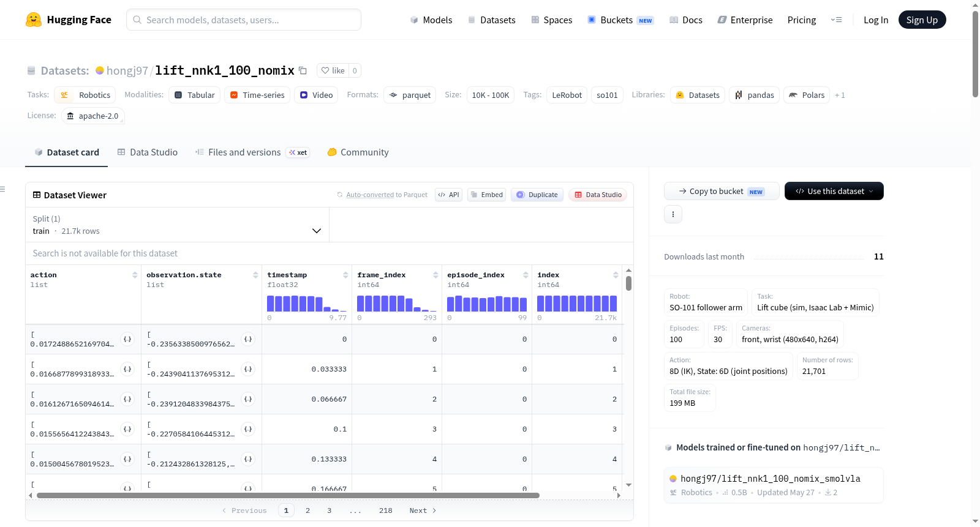The image size is (980, 527).
Task: Show the +1 additional libraries
Action: (x=840, y=95)
